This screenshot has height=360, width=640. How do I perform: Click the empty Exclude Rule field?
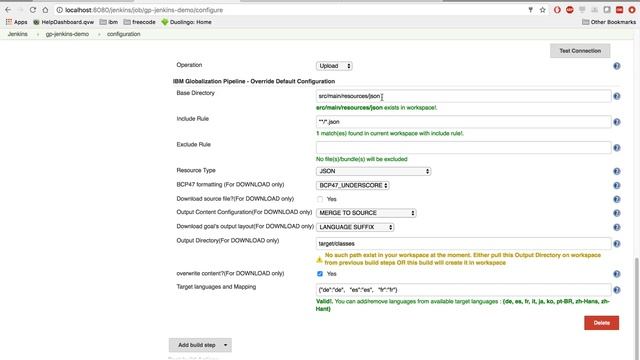tap(463, 148)
